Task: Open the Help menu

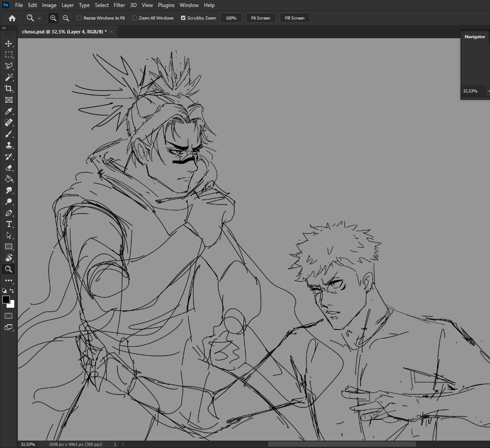Action: [209, 5]
